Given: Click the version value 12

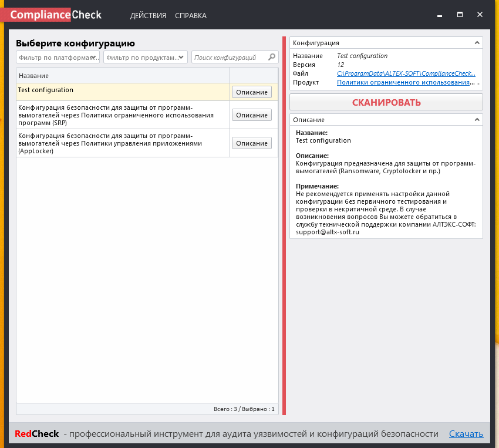Looking at the screenshot, I should 340,65.
